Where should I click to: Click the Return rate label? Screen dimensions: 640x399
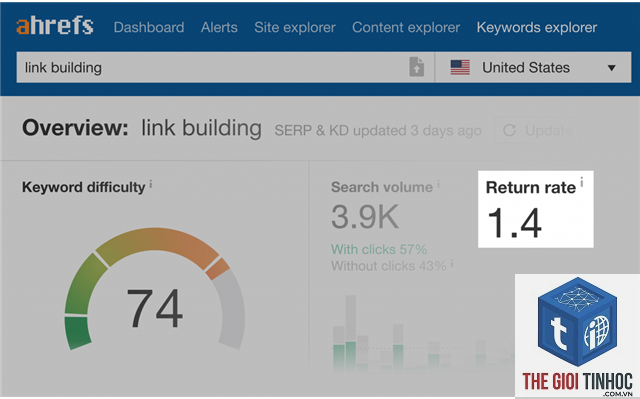click(531, 187)
